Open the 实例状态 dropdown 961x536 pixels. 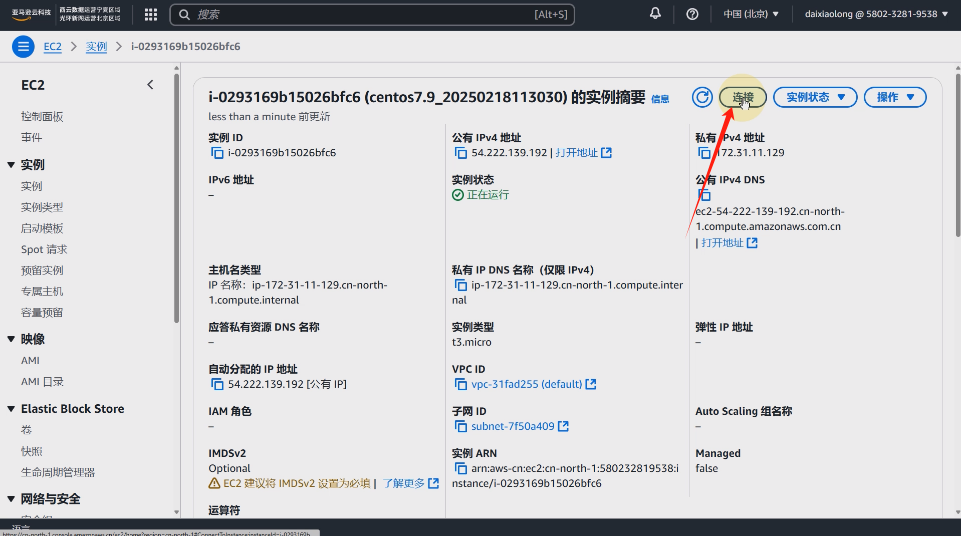click(815, 97)
